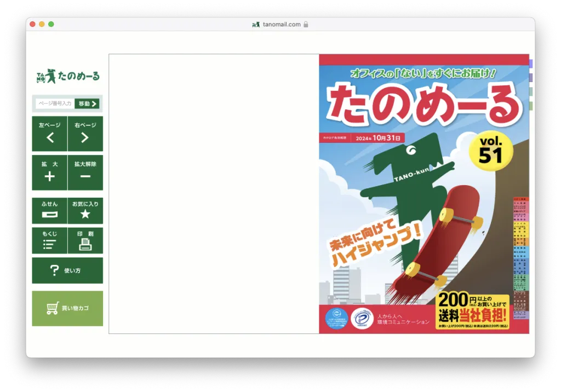Open the table of contents もくじ
This screenshot has width=561, height=392.
(x=49, y=240)
